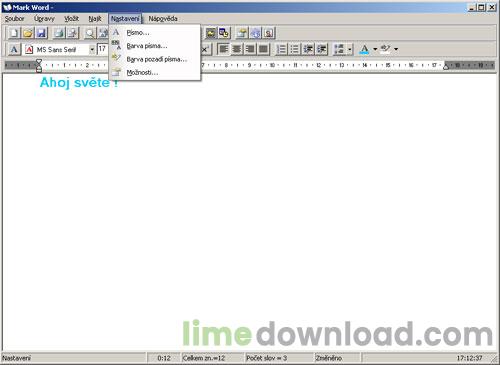Toggle align left formatting
The width and height of the screenshot is (500, 365).
[x=223, y=49]
